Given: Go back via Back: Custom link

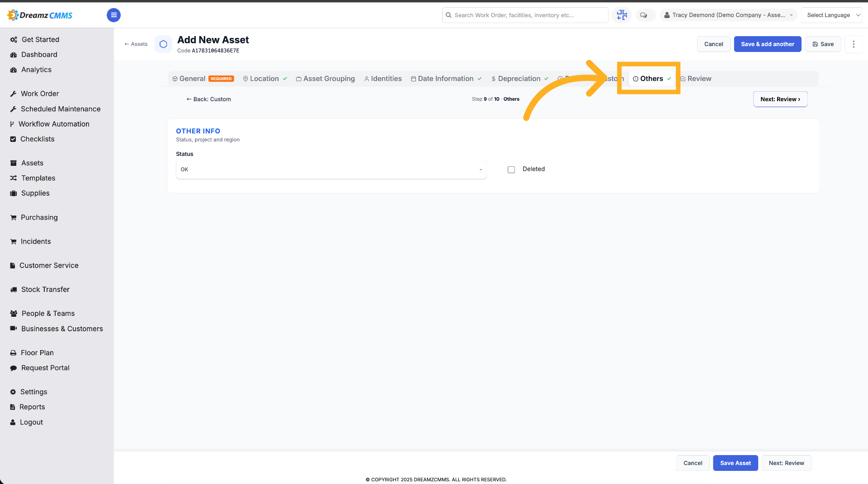Looking at the screenshot, I should click(x=209, y=99).
